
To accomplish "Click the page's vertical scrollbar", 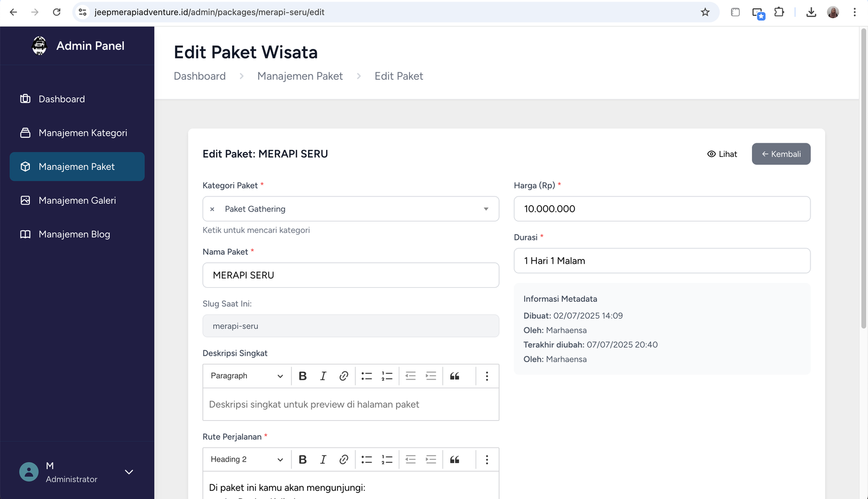I will (864, 179).
